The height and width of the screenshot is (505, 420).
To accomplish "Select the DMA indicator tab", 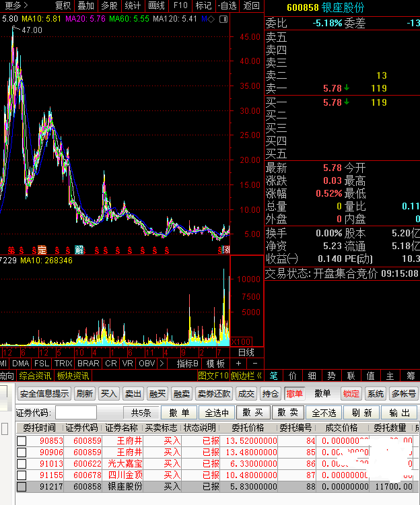I will [21, 364].
